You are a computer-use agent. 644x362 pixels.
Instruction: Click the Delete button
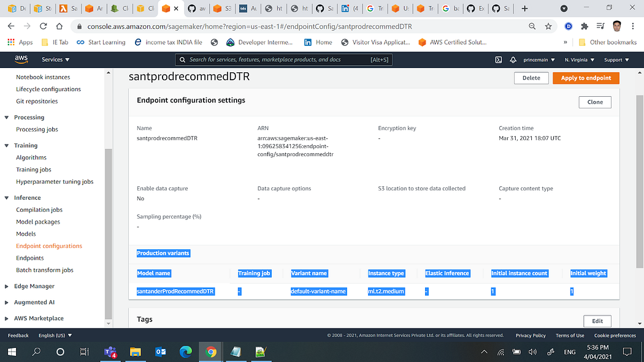click(x=531, y=78)
